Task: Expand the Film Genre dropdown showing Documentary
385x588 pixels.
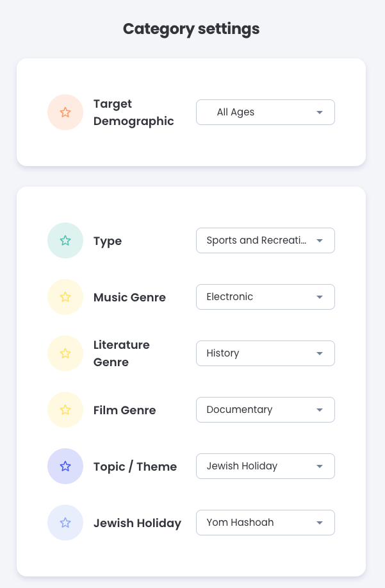Action: [265, 410]
